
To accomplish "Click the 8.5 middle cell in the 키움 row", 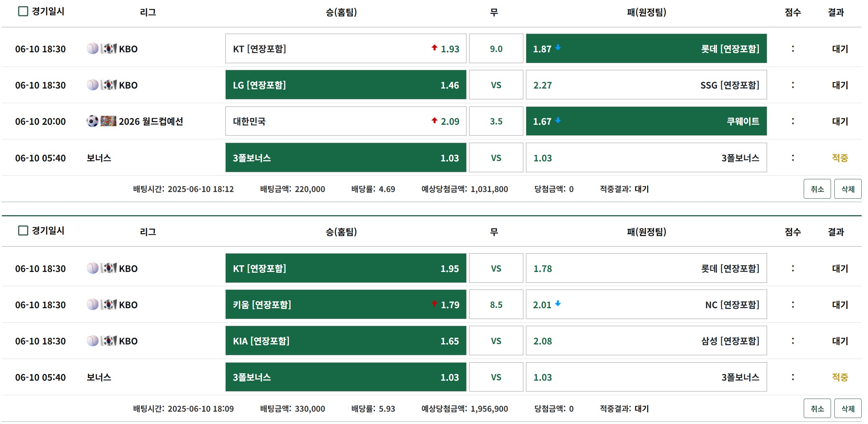I will click(x=496, y=305).
